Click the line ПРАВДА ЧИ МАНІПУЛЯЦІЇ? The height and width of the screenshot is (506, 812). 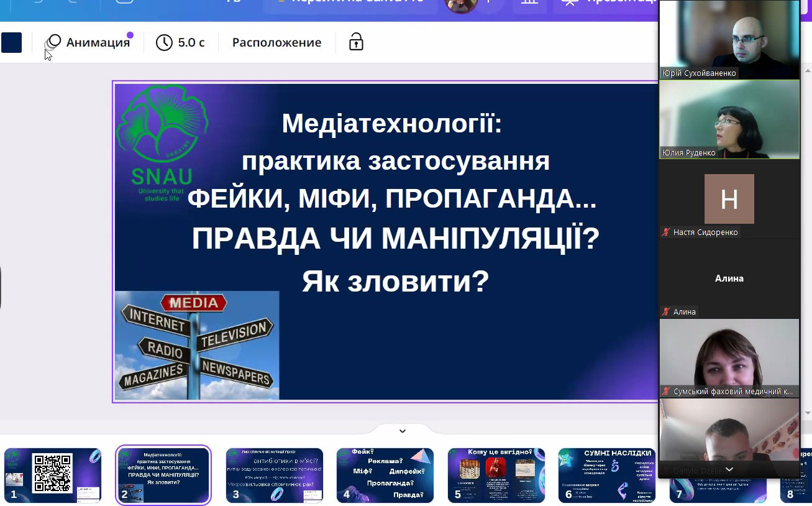pos(396,239)
